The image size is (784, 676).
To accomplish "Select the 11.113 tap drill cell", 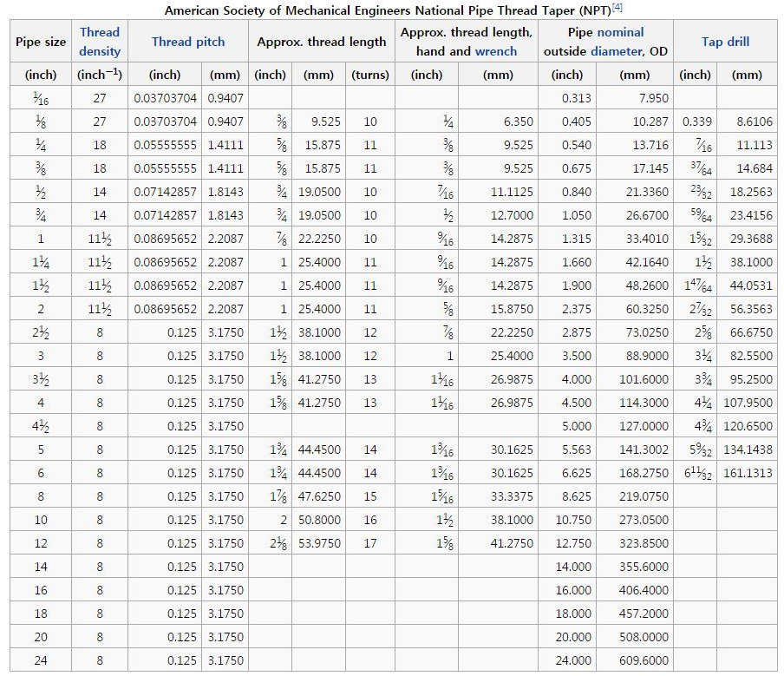I will [747, 145].
